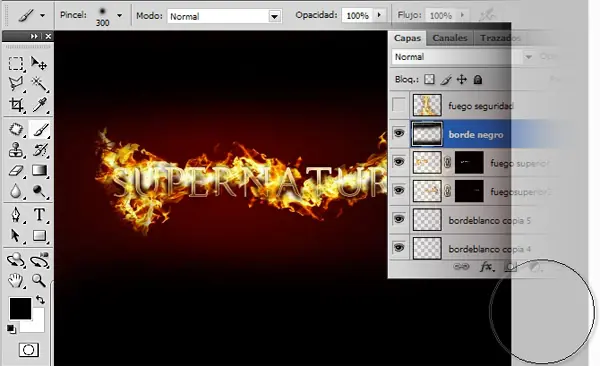
Task: Select the Brush tool in toolbox
Action: (x=40, y=129)
